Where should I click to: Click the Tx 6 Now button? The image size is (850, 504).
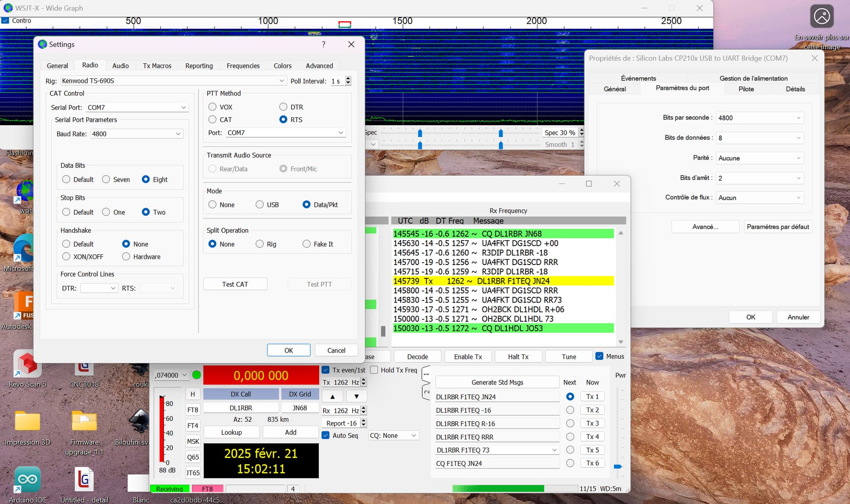[592, 463]
